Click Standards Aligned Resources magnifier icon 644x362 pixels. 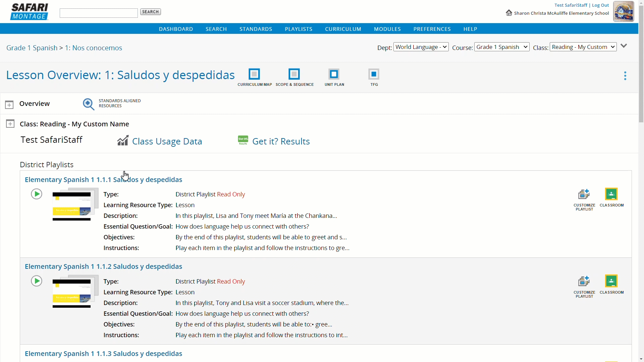pos(89,104)
